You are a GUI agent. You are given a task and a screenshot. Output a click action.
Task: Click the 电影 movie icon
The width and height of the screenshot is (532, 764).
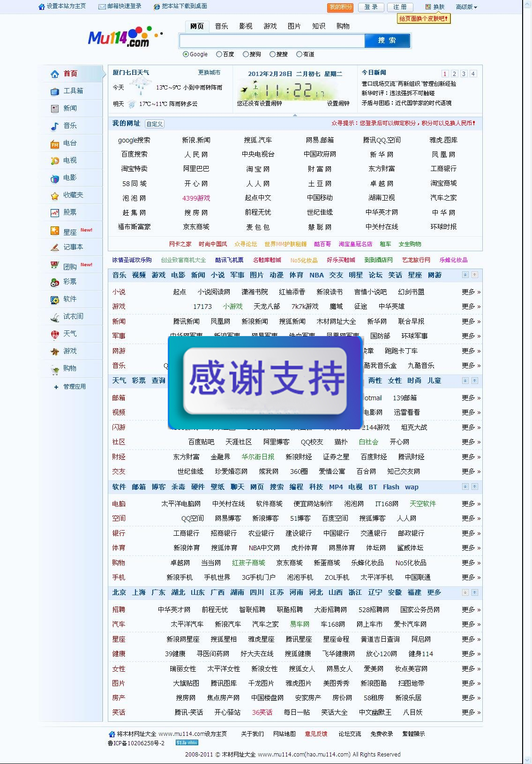(x=55, y=178)
